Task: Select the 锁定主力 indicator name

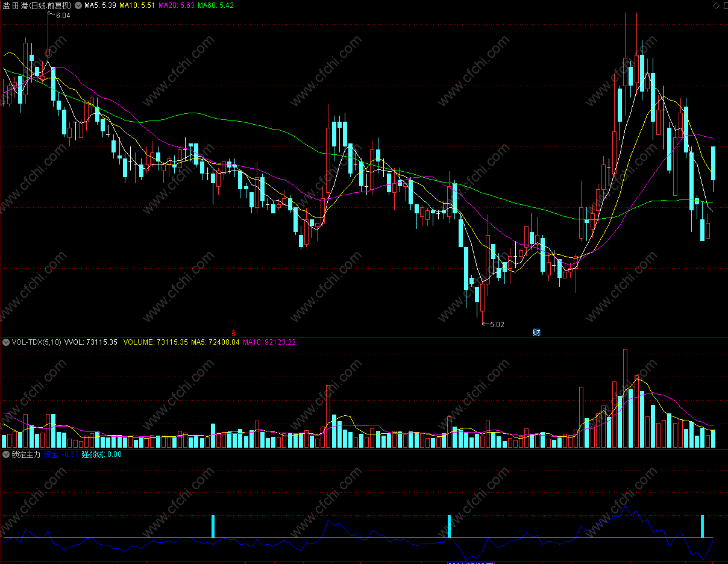Action: click(x=26, y=455)
